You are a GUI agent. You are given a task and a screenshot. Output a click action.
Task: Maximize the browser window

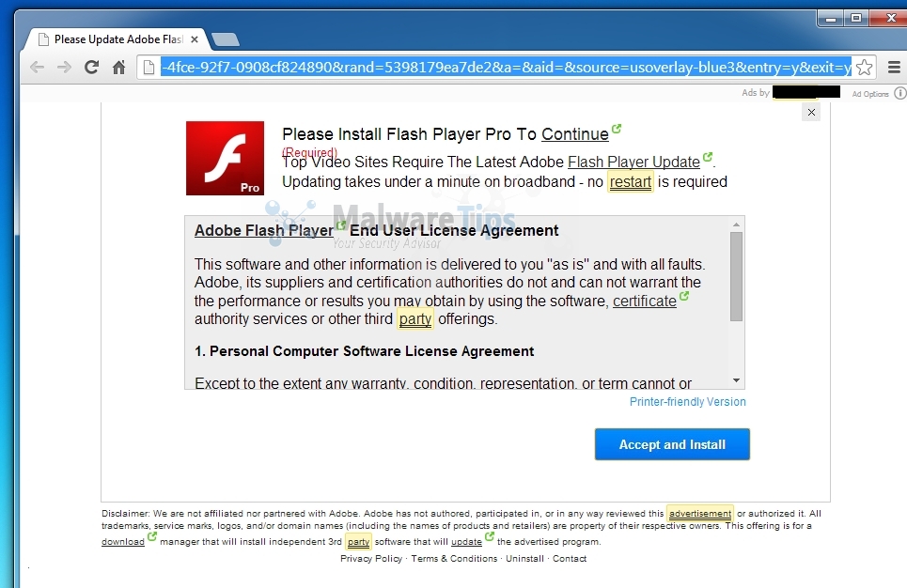[856, 19]
